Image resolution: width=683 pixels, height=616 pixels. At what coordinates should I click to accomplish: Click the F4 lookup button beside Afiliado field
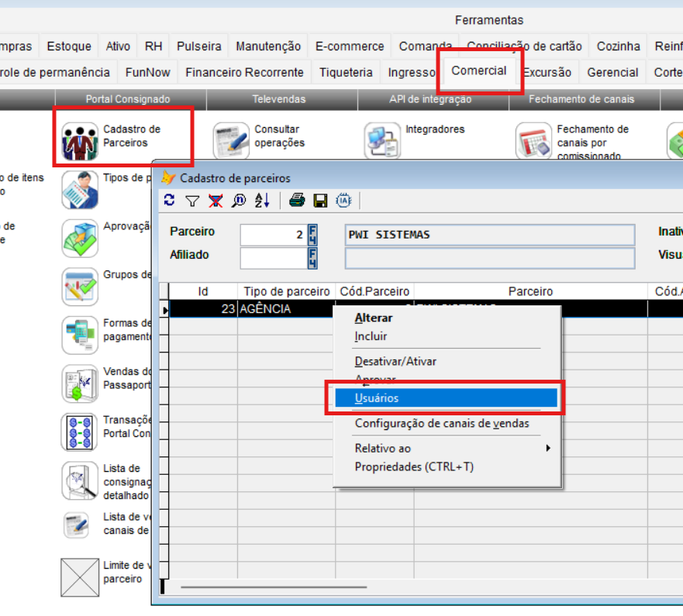312,258
